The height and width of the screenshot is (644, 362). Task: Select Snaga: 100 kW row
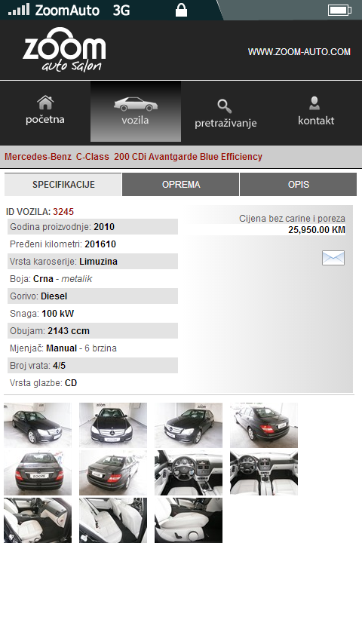tap(93, 314)
